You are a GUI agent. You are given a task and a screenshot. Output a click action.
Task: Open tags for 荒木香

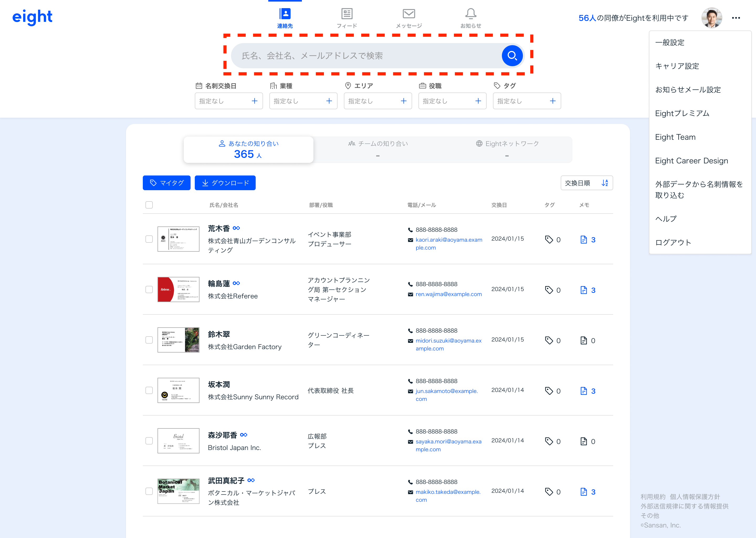pos(553,240)
